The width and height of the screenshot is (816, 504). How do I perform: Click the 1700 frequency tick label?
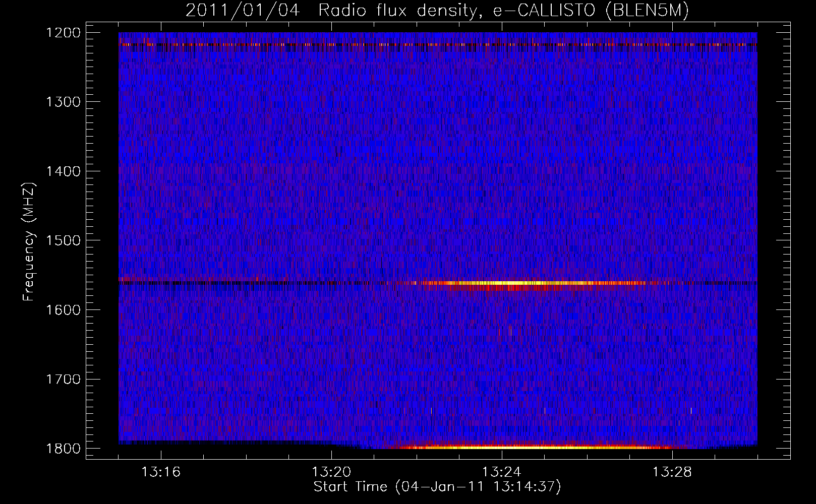pos(63,379)
